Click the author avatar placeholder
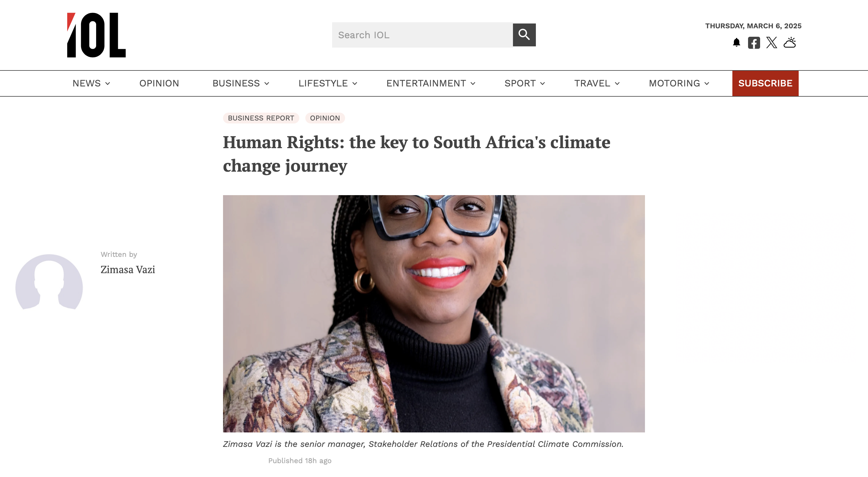The image size is (868, 477). pyautogui.click(x=49, y=282)
